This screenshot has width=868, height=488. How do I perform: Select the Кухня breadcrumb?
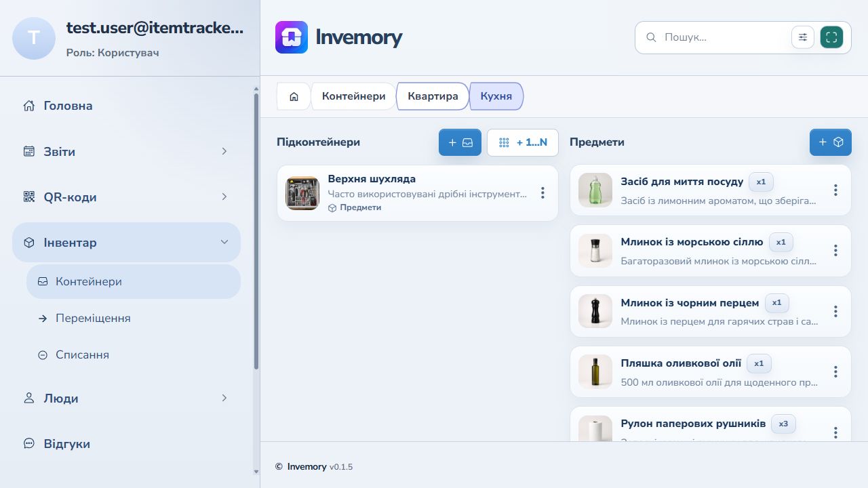tap(496, 96)
